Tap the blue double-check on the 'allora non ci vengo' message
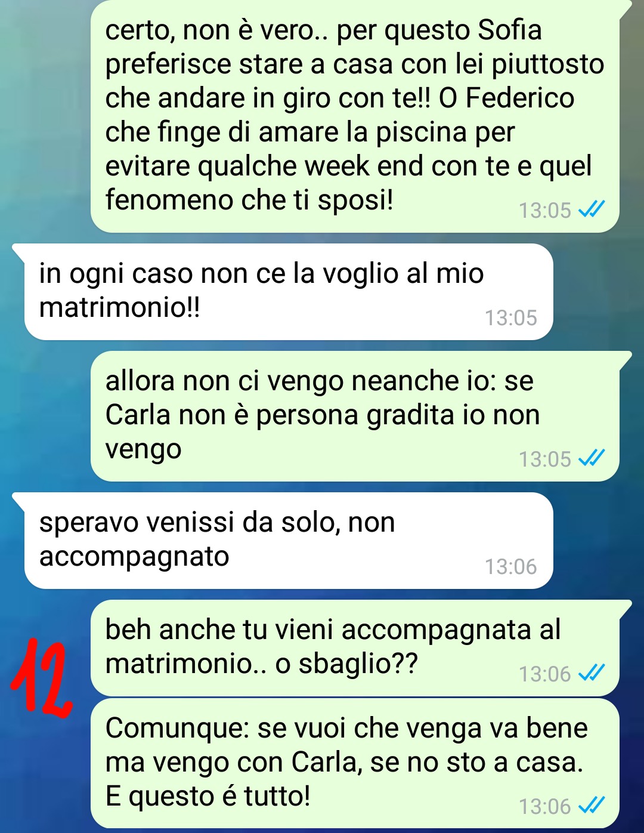The height and width of the screenshot is (833, 644). (x=592, y=458)
